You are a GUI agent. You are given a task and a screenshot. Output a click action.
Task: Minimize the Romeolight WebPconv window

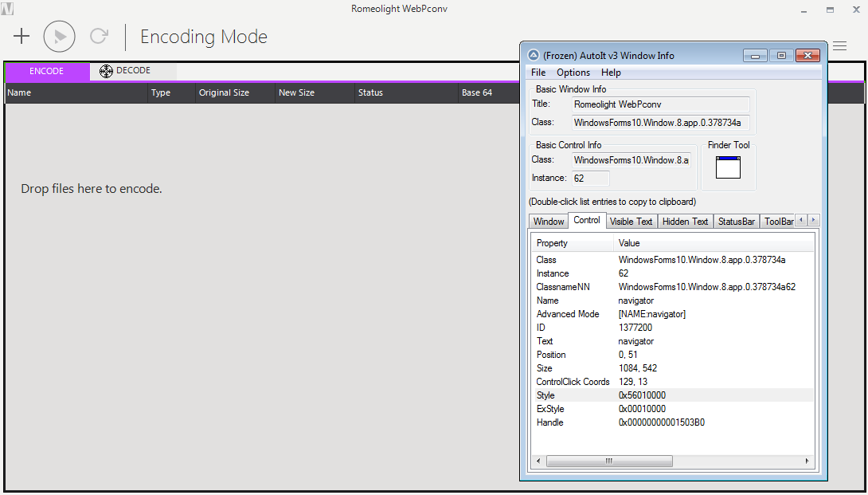point(803,10)
